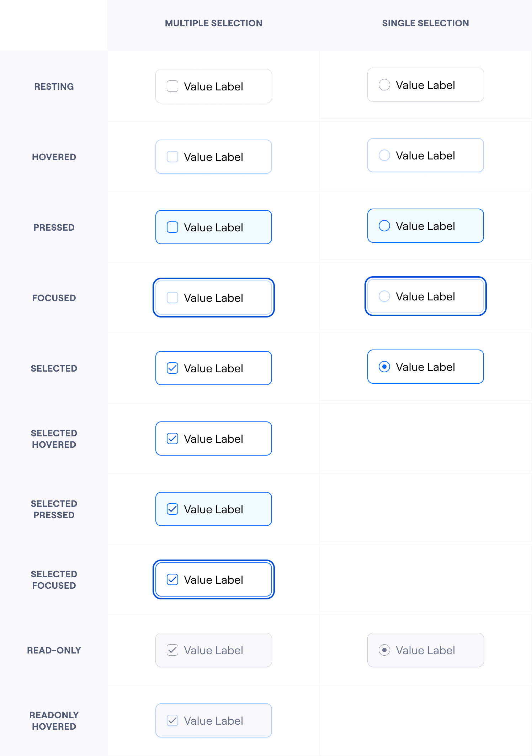Uncheck the Selected Pressed checkbox
532x756 pixels.
tap(172, 509)
